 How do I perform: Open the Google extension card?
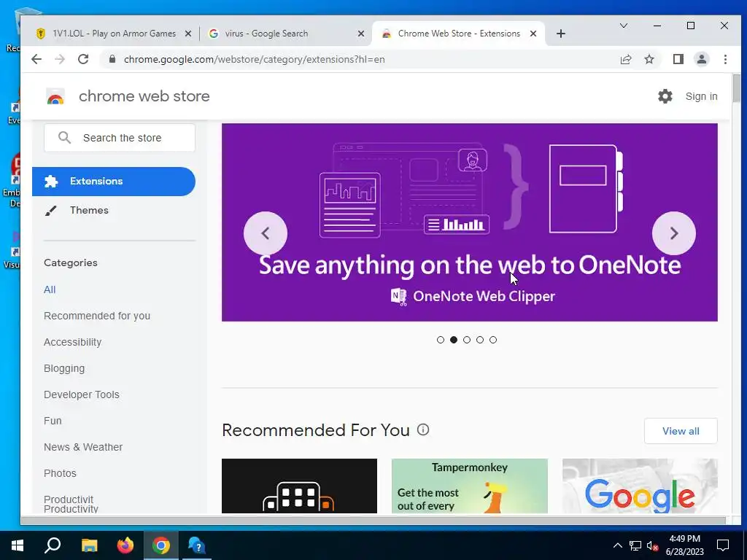640,486
